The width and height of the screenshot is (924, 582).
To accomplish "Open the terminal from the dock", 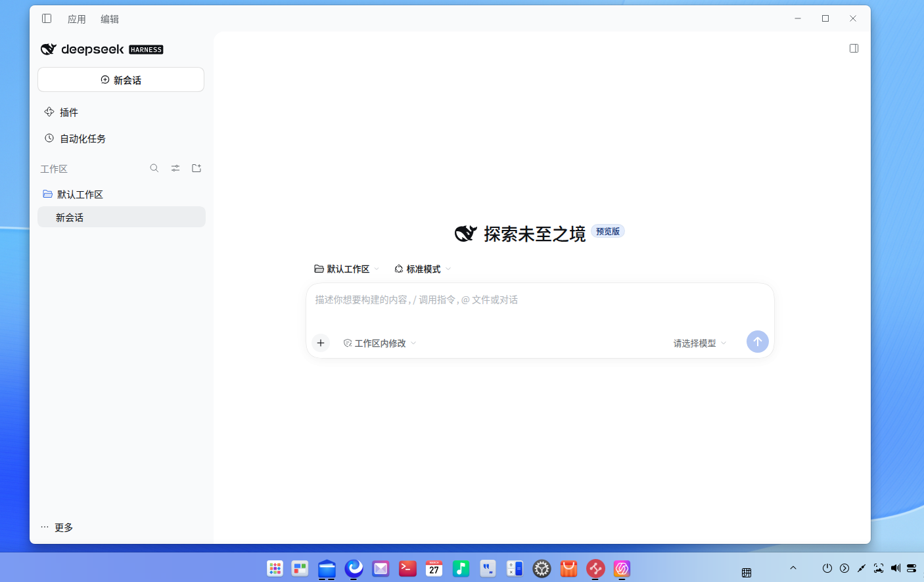I will [407, 568].
